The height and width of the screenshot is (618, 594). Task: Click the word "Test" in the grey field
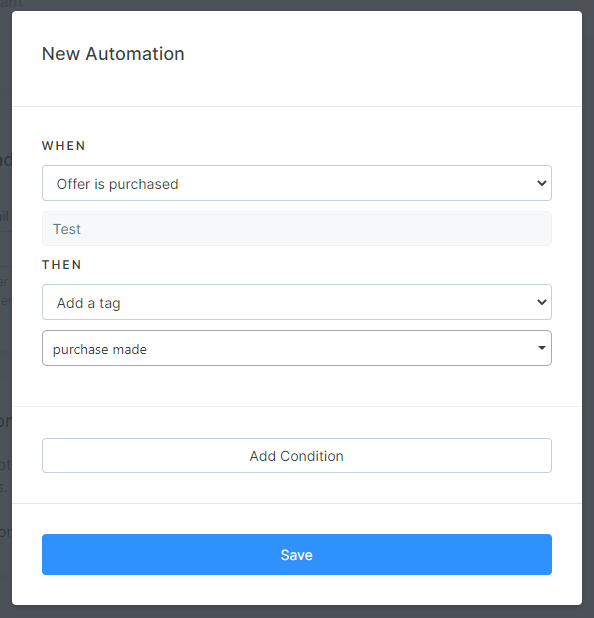pos(67,229)
